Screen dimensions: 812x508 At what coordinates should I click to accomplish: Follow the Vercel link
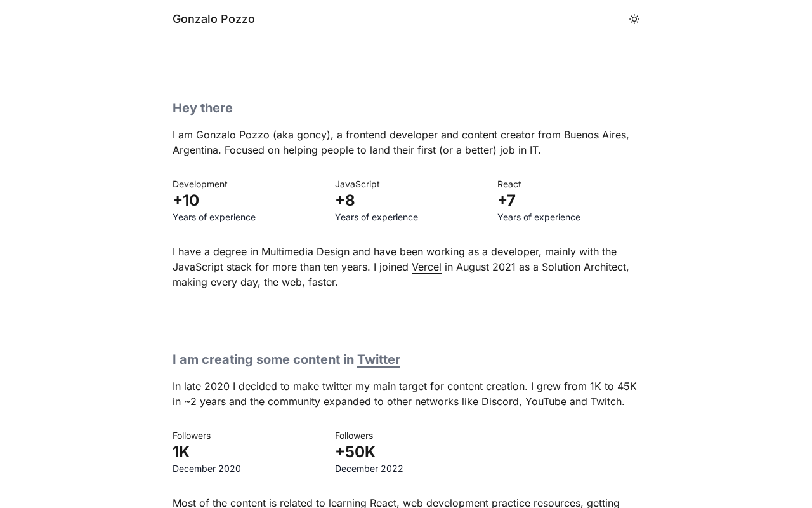tap(426, 267)
